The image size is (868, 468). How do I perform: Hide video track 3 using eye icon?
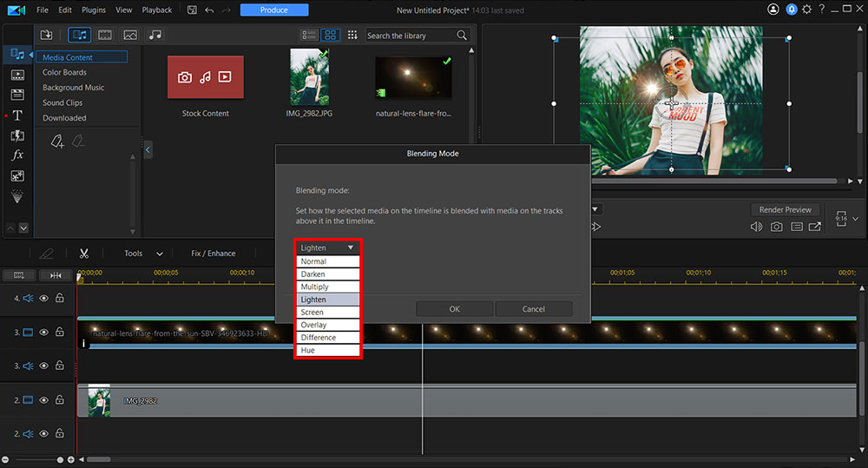point(44,332)
